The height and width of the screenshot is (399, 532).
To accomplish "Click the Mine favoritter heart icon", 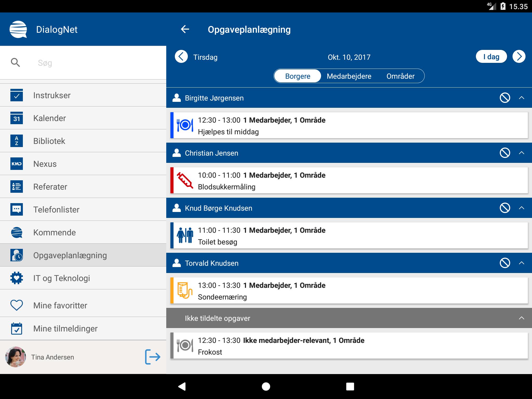I will tap(17, 305).
